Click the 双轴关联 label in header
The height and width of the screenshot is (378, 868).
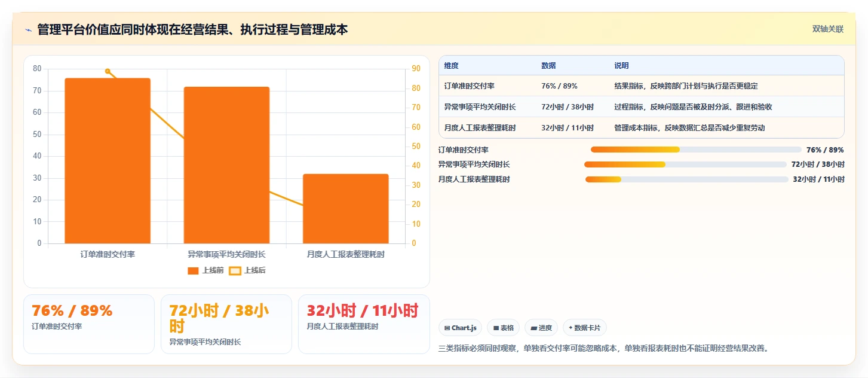pos(827,29)
